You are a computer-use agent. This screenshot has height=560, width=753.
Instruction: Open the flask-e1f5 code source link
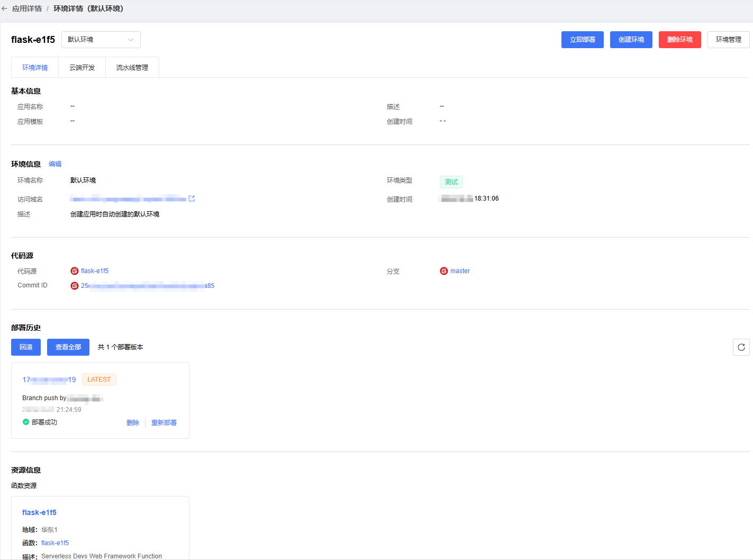coord(95,271)
